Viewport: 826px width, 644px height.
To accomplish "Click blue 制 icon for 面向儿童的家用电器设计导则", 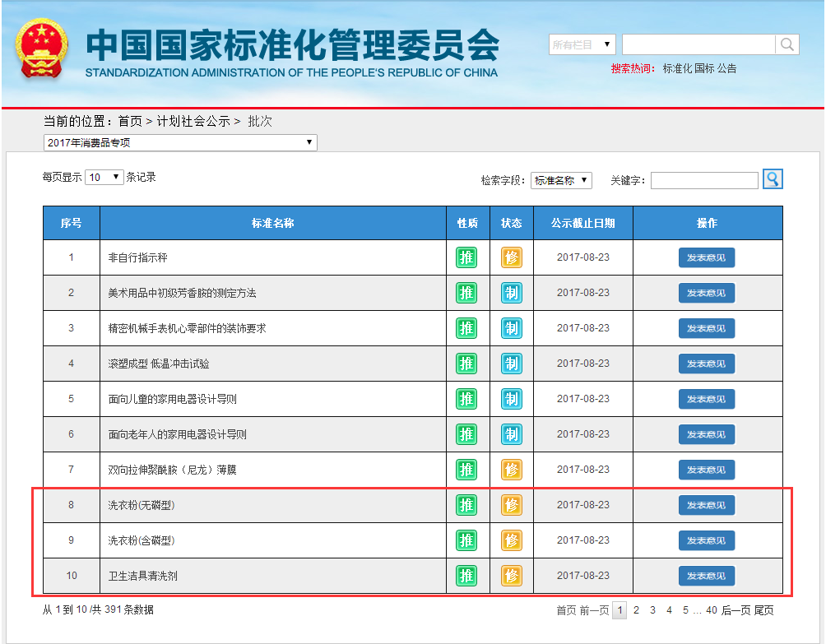I will coord(512,399).
